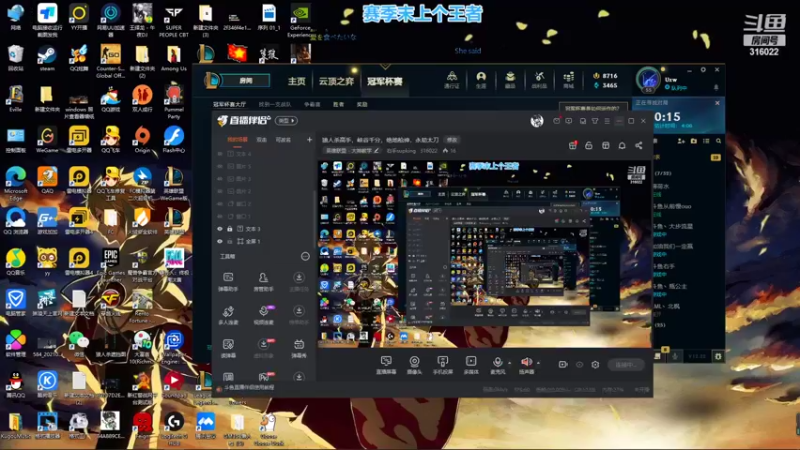Image resolution: width=800 pixels, height=450 pixels.
Task: Open the 弹幕助手 danmaku helper tool
Action: tap(228, 281)
